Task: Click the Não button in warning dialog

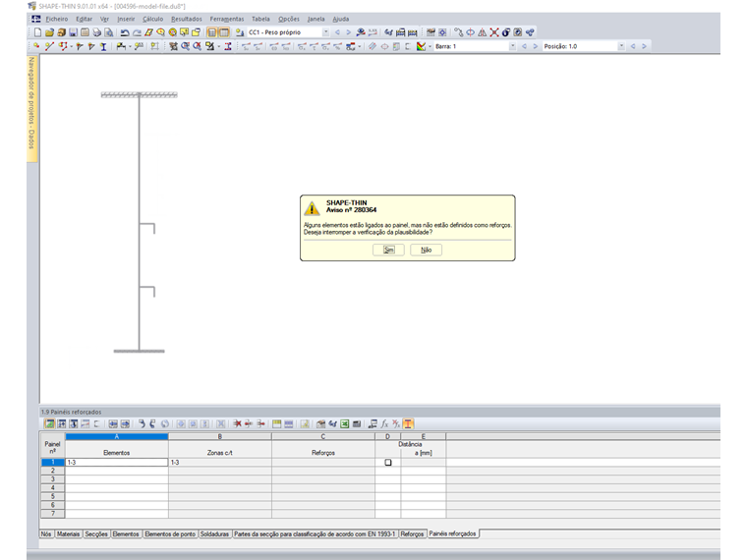Action: [x=426, y=250]
